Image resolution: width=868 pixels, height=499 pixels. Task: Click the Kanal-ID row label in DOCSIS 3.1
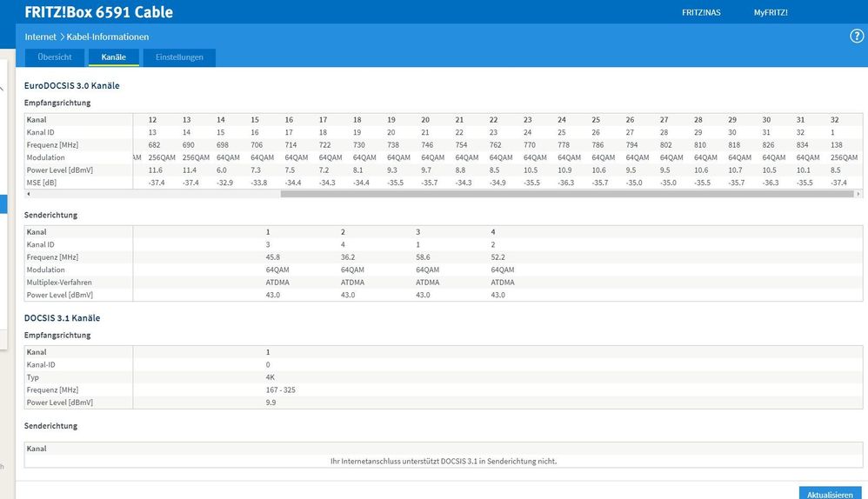tap(41, 364)
